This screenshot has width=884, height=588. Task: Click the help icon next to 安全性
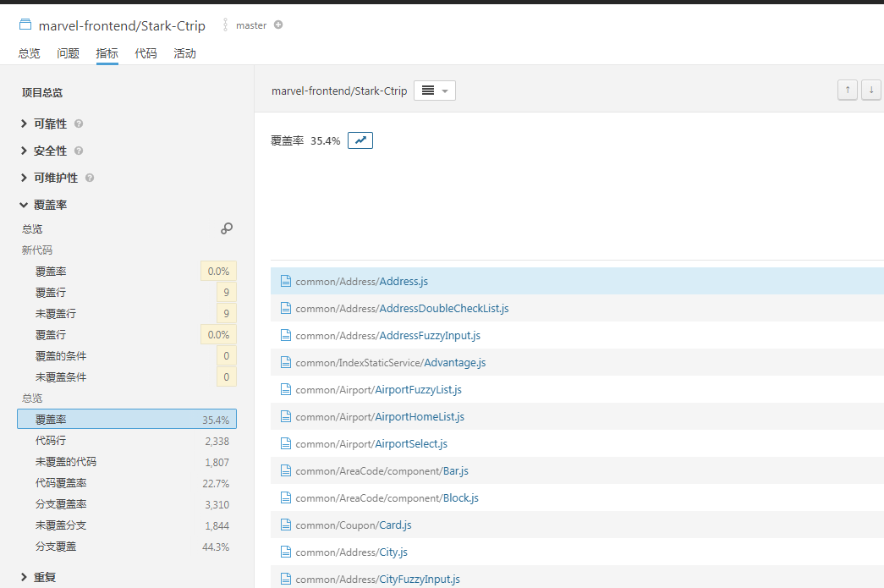79,151
